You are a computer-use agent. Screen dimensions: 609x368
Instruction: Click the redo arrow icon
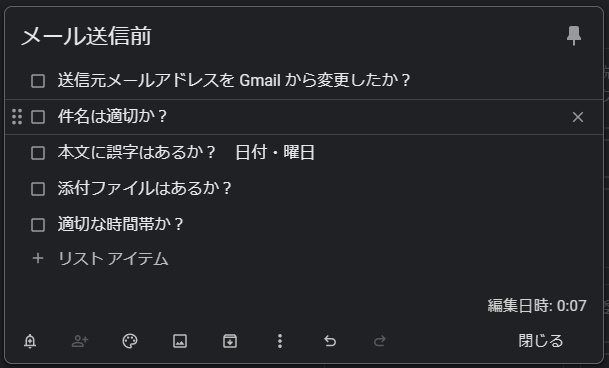pos(380,341)
